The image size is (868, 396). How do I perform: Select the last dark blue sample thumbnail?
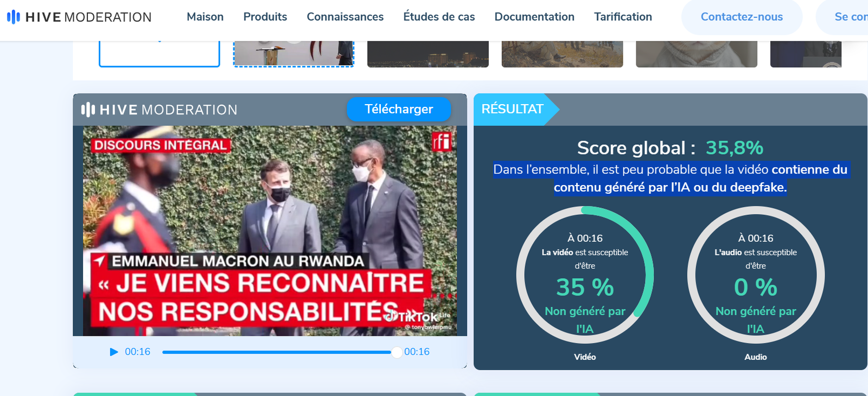[806, 54]
